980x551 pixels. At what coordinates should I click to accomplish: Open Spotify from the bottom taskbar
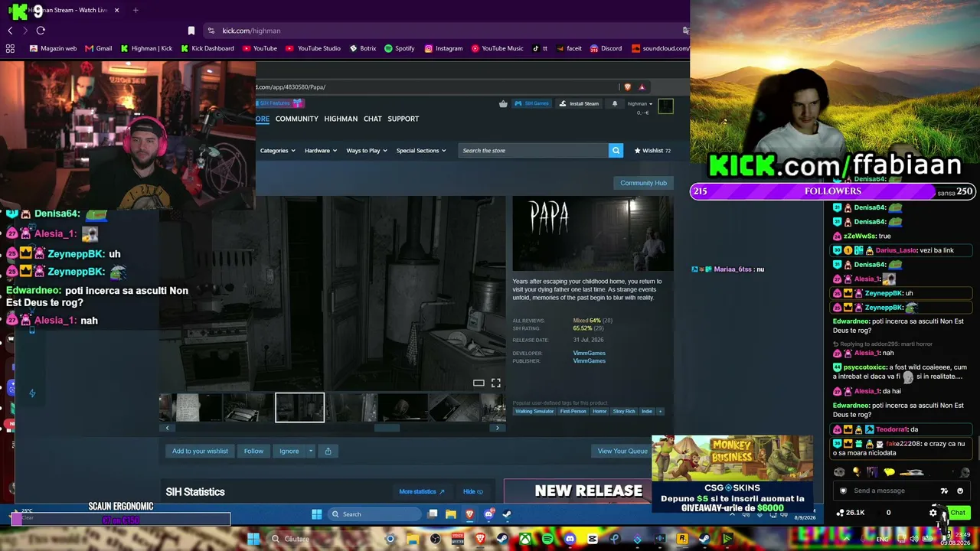coord(547,539)
